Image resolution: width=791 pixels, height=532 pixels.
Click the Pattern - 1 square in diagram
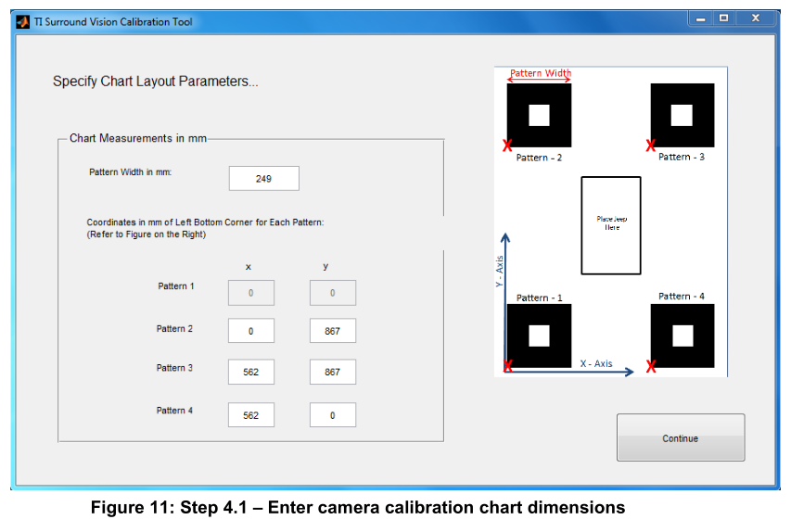540,336
